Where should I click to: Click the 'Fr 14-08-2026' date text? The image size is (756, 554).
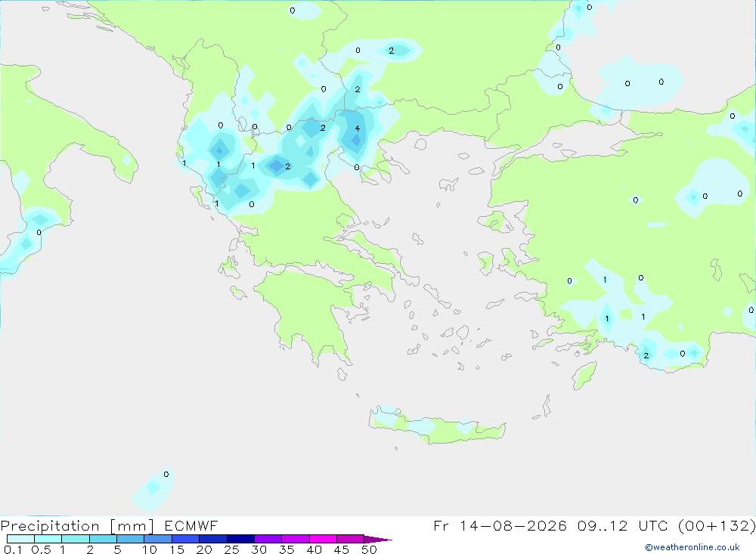[x=500, y=525]
